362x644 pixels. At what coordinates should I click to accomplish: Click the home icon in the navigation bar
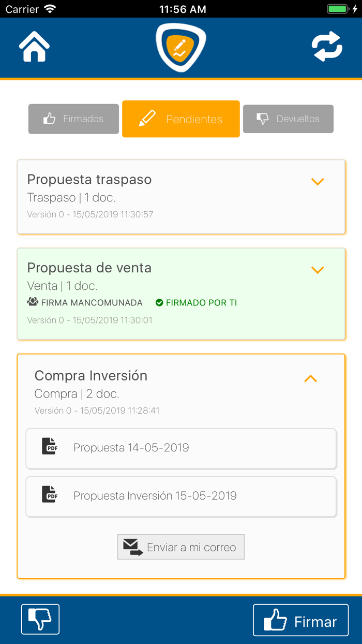[34, 46]
